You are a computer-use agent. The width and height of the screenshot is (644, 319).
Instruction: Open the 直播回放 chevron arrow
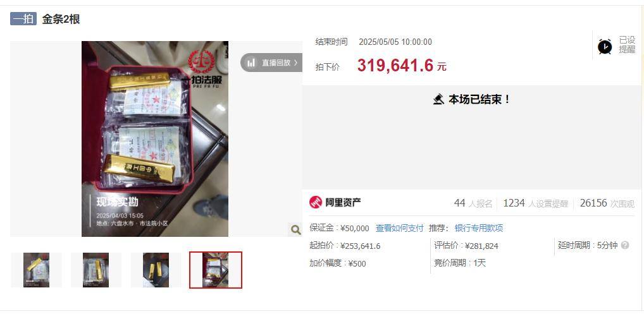pyautogui.click(x=295, y=63)
